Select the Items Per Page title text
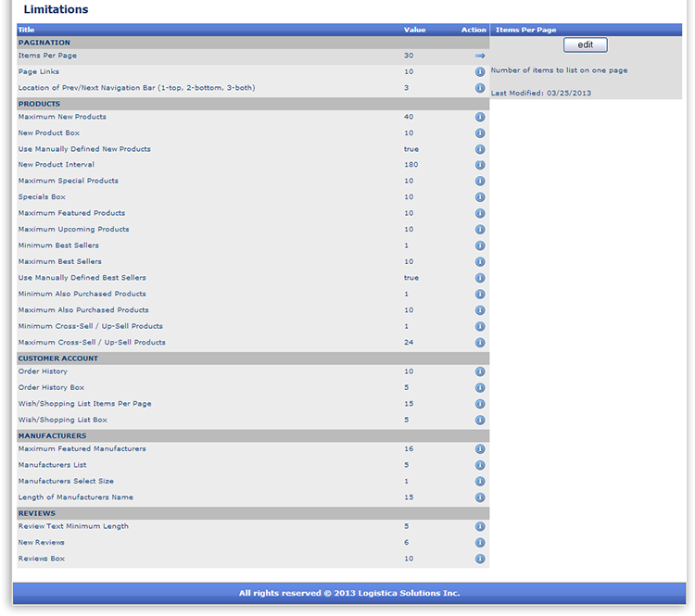Screen dimensions: 695x616 (x=47, y=56)
